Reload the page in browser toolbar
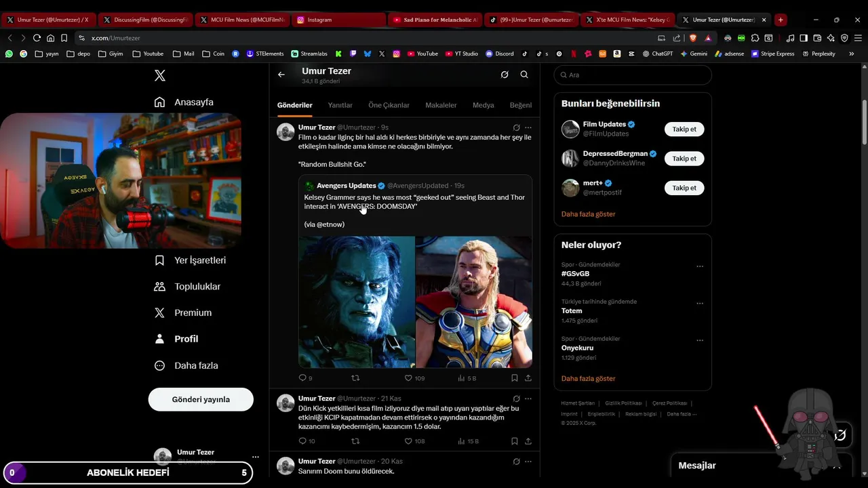The height and width of the screenshot is (488, 868). coord(37,38)
